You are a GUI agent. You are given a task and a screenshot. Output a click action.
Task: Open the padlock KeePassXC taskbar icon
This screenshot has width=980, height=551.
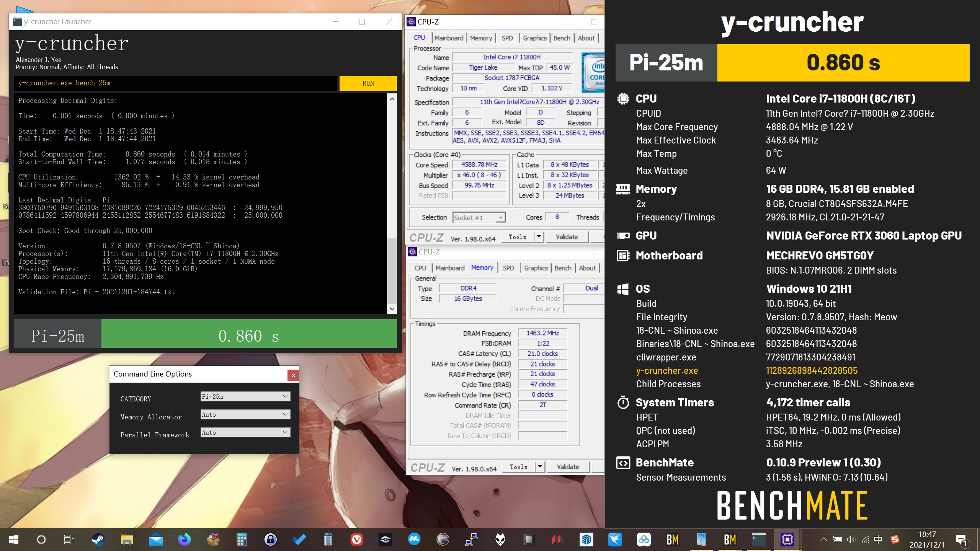[x=271, y=540]
